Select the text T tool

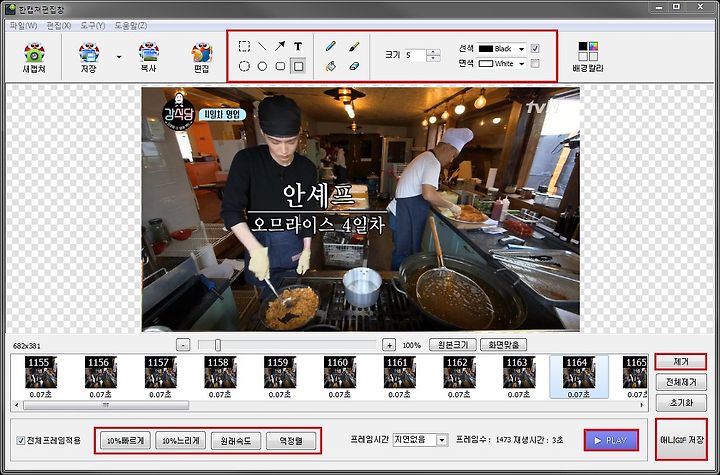coord(298,46)
